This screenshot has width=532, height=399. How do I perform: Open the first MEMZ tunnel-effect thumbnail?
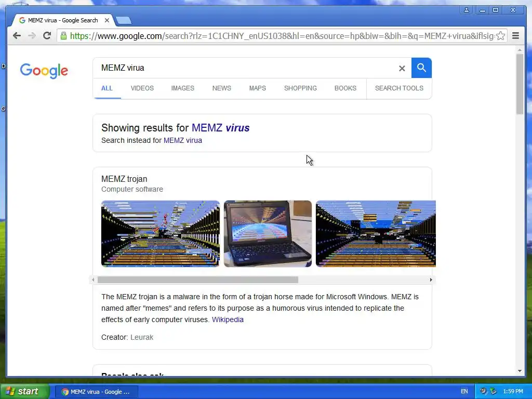coord(161,234)
